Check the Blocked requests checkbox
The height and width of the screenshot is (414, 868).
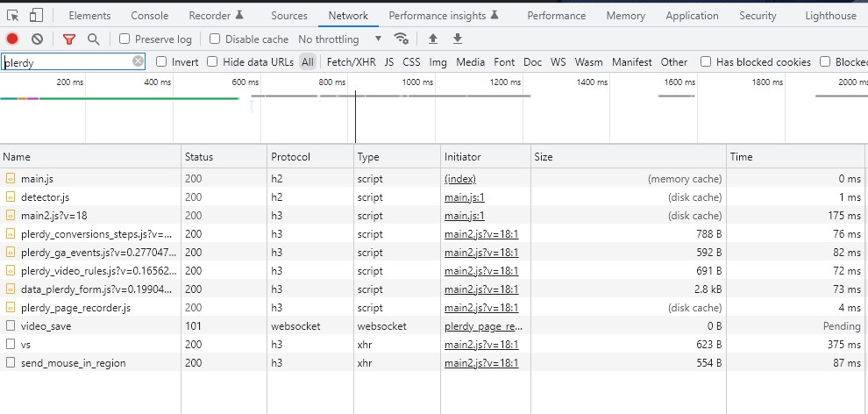click(x=825, y=61)
